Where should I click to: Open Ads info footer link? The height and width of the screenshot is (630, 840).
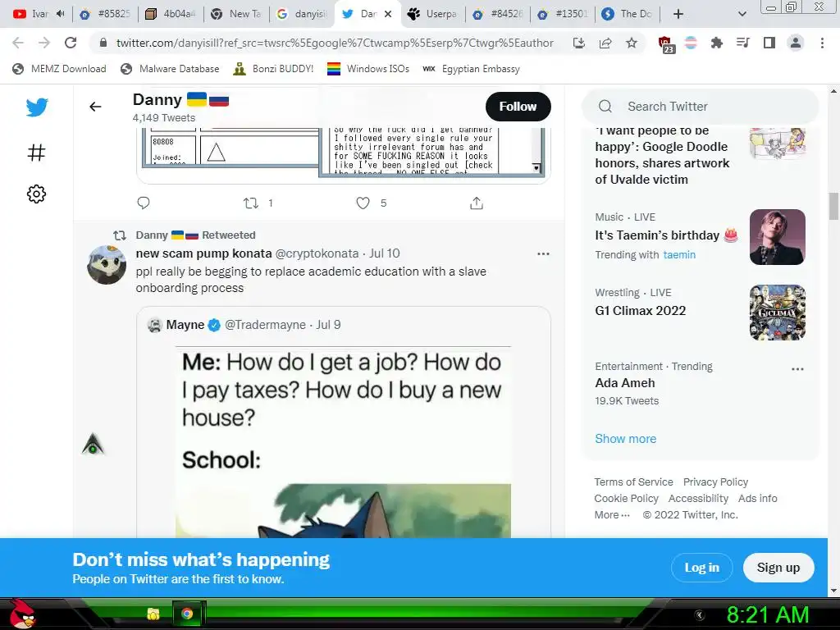click(757, 499)
